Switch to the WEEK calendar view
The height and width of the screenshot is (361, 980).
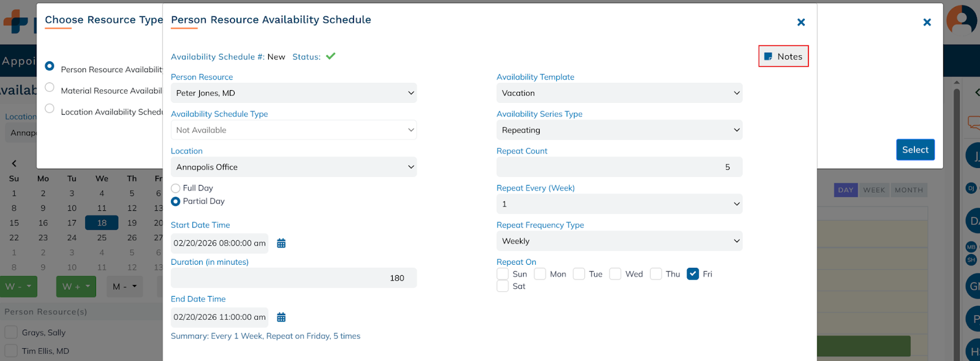(x=873, y=190)
